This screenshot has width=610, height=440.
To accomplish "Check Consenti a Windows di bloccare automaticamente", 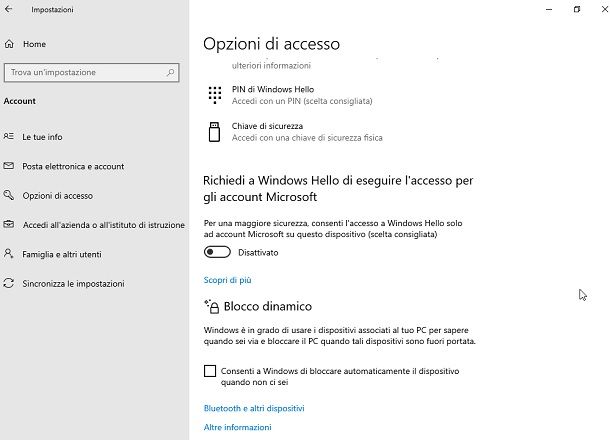I will (210, 371).
